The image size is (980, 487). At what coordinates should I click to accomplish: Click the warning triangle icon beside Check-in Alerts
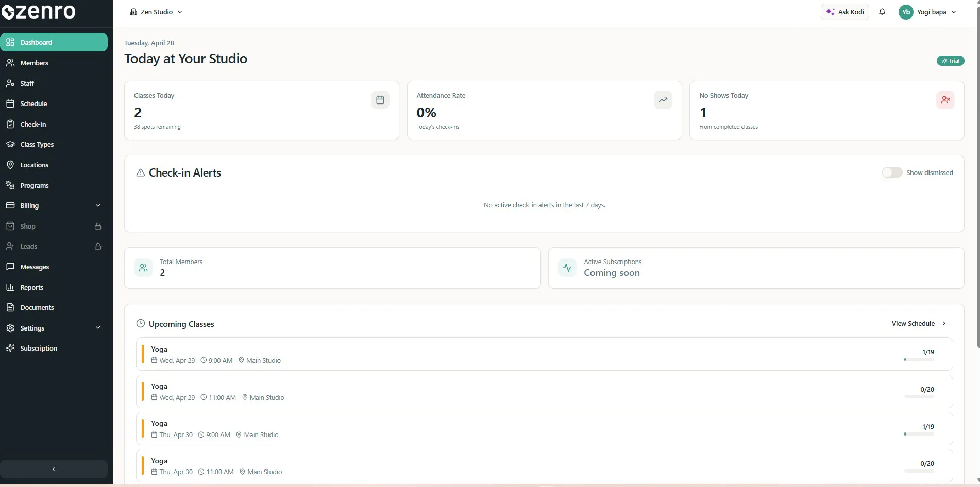[x=140, y=172]
